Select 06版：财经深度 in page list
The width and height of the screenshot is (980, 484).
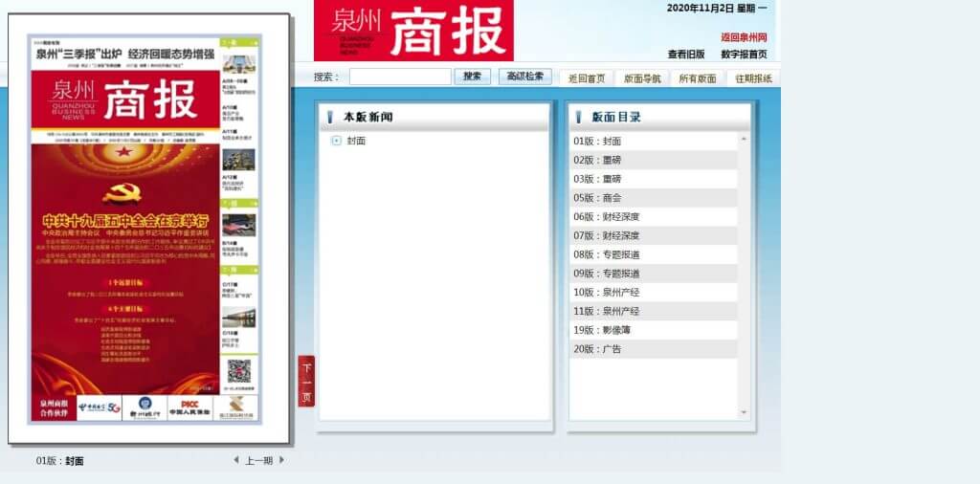coord(654,217)
